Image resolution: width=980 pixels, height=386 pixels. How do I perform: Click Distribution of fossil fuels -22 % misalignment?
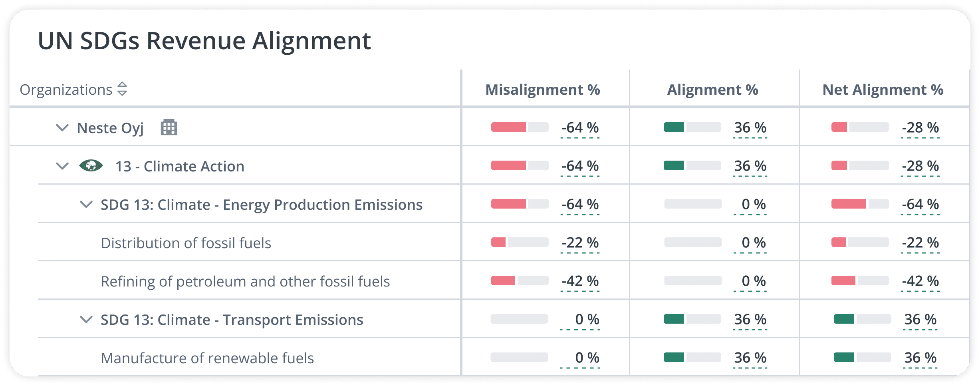580,243
